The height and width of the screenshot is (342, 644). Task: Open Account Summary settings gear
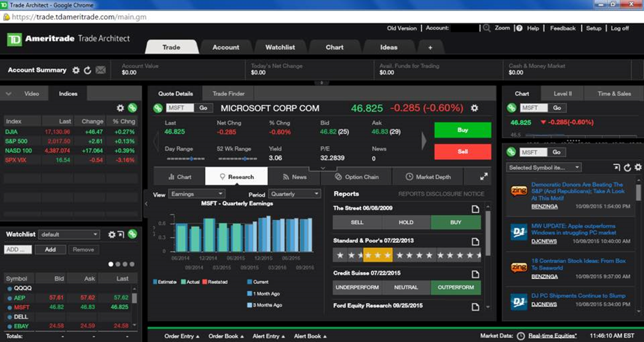click(x=76, y=70)
